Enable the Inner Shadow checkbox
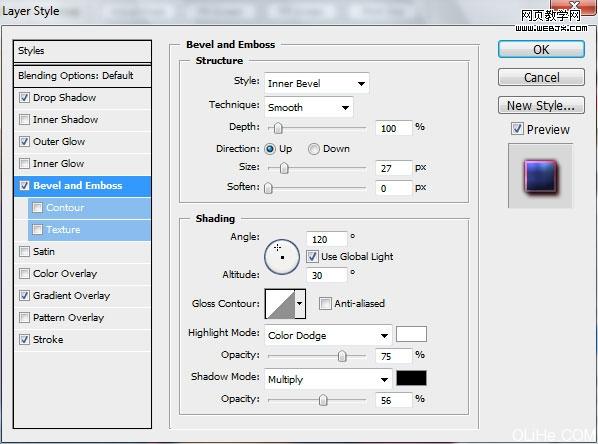This screenshot has height=444, width=598. click(24, 120)
